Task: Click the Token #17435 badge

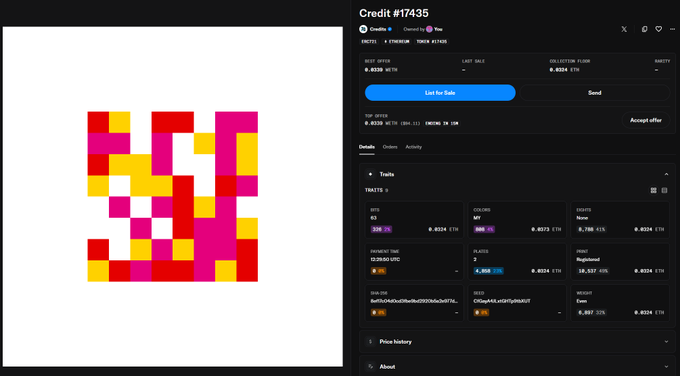Action: pyautogui.click(x=432, y=42)
